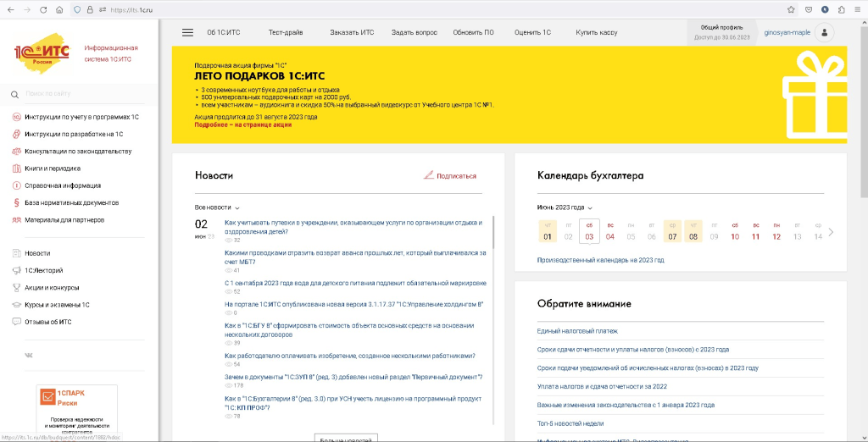This screenshot has width=868, height=442.
Task: Open 'Единый налоговый платеж' link
Action: pos(577,331)
